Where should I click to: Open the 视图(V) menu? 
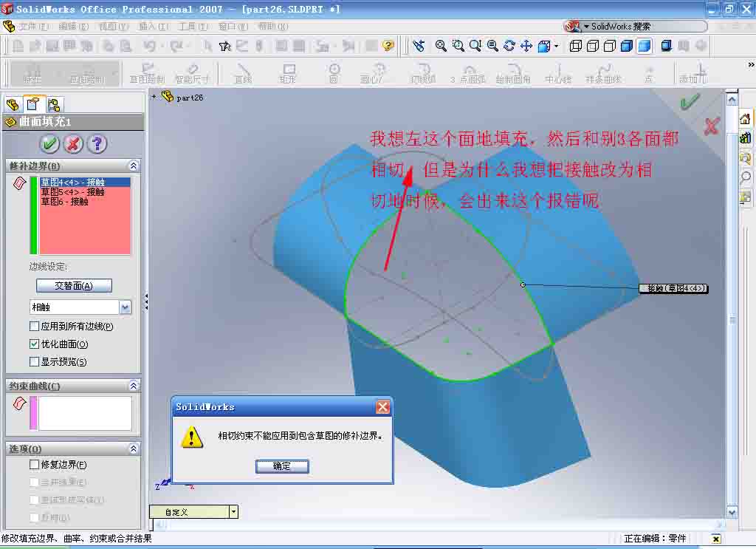click(114, 27)
